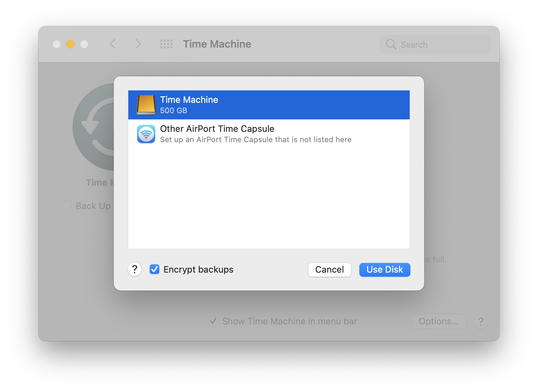The width and height of the screenshot is (538, 392).
Task: Click 'Set up an AirPort Time Capsule' description
Action: (256, 139)
